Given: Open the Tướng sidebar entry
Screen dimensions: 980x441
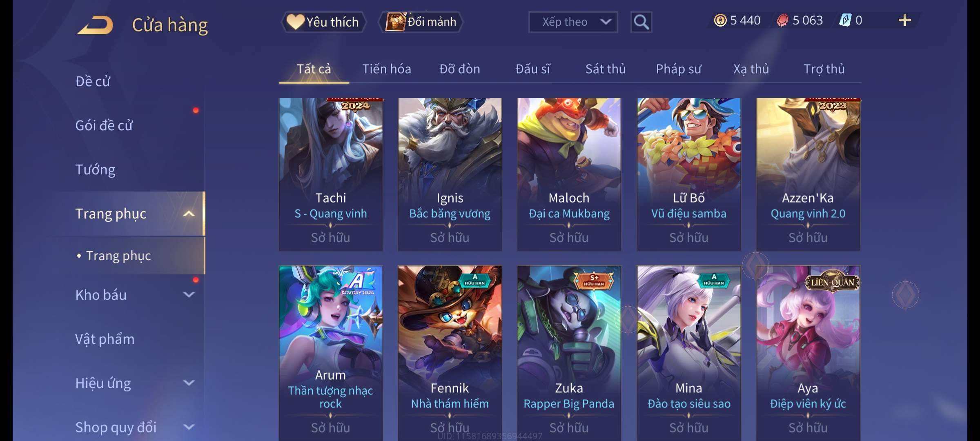Looking at the screenshot, I should click(95, 169).
